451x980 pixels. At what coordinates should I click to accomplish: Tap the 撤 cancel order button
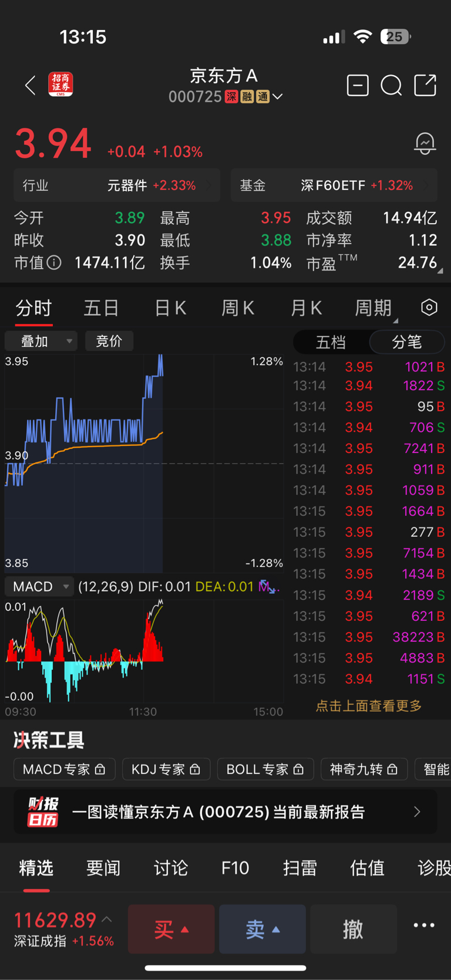pyautogui.click(x=354, y=929)
